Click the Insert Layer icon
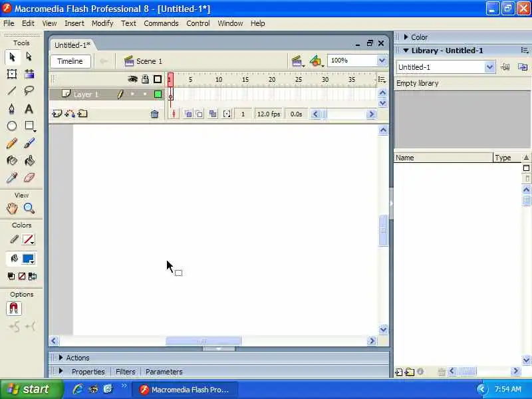Screen dimensions: 532x399 point(57,114)
